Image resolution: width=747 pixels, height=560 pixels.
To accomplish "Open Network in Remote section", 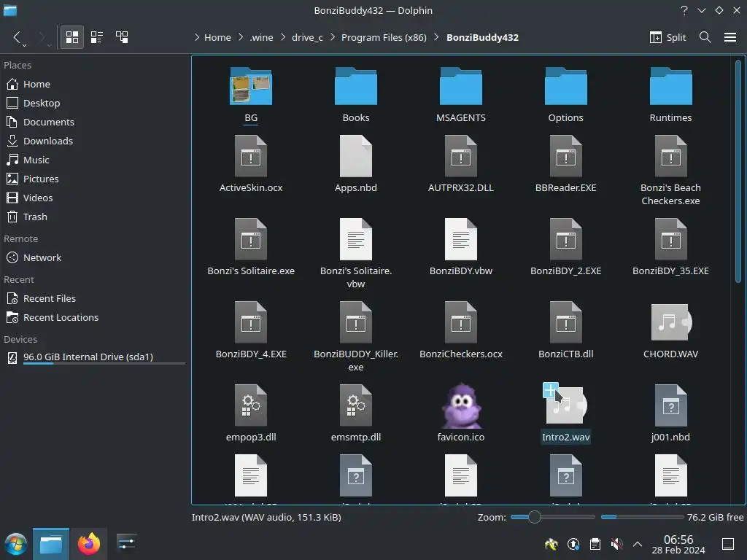I will tap(94, 257).
